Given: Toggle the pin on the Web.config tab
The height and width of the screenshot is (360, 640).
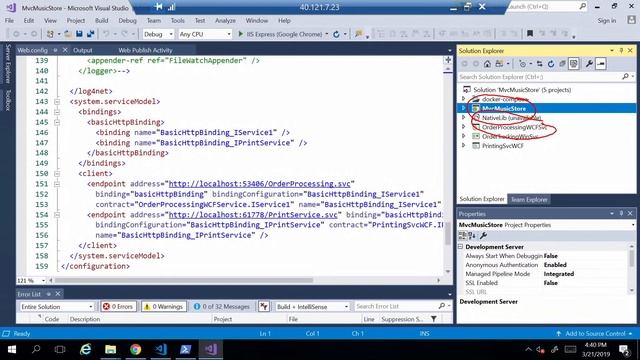Looking at the screenshot, I should coord(55,50).
